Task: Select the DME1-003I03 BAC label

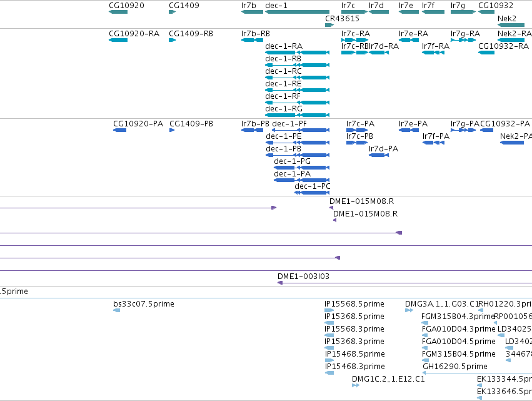Action: 303,277
